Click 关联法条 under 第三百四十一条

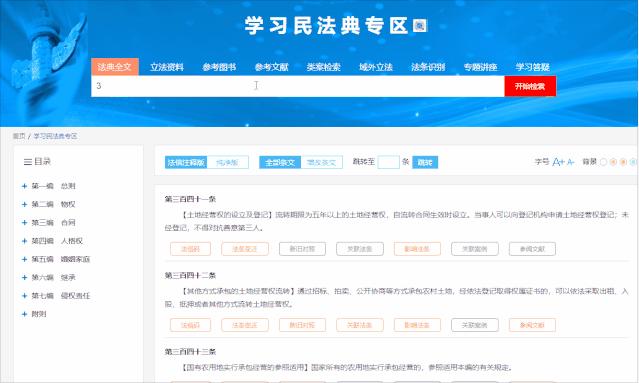coord(360,249)
